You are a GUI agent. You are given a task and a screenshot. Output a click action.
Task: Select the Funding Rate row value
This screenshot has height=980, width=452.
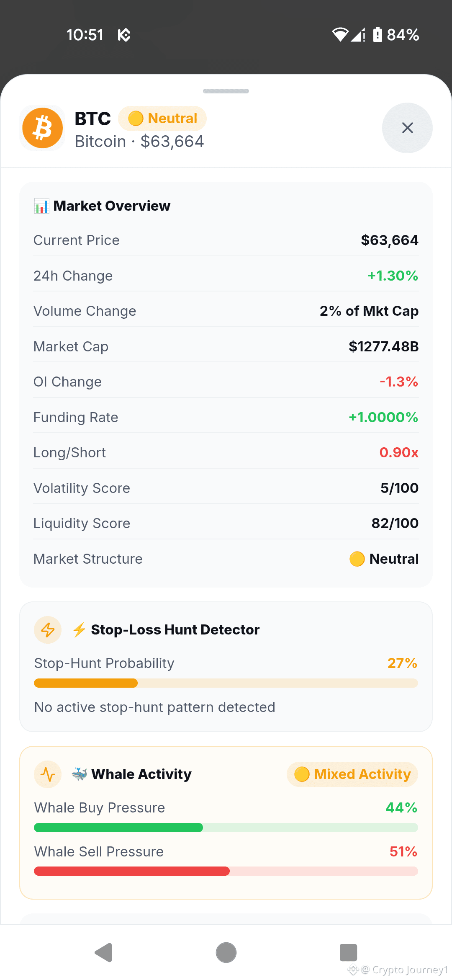(383, 417)
